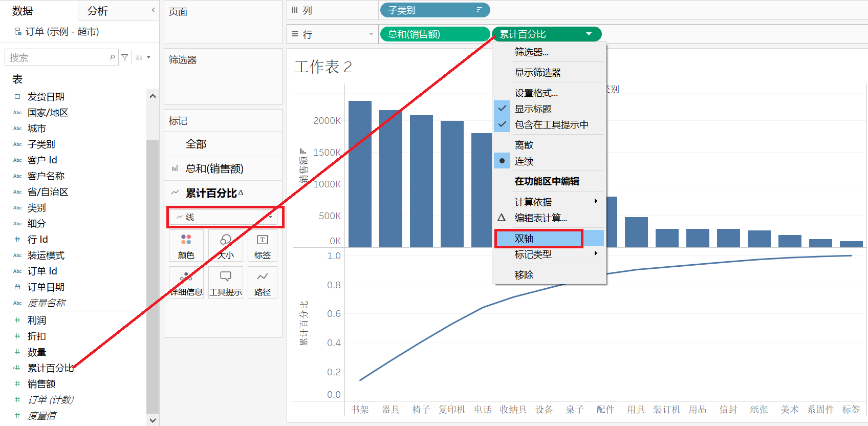The width and height of the screenshot is (868, 426).
Task: Choose 双轴 from the context menu
Action: [x=549, y=238]
